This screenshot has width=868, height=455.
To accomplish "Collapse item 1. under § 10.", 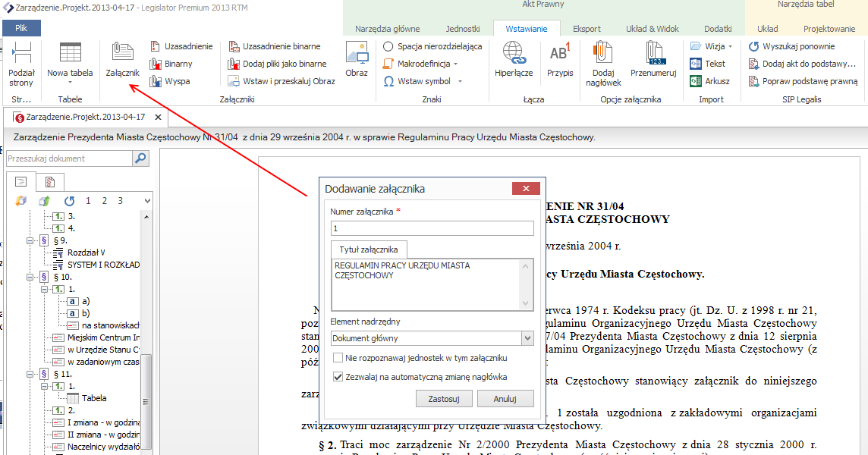I will [x=44, y=290].
